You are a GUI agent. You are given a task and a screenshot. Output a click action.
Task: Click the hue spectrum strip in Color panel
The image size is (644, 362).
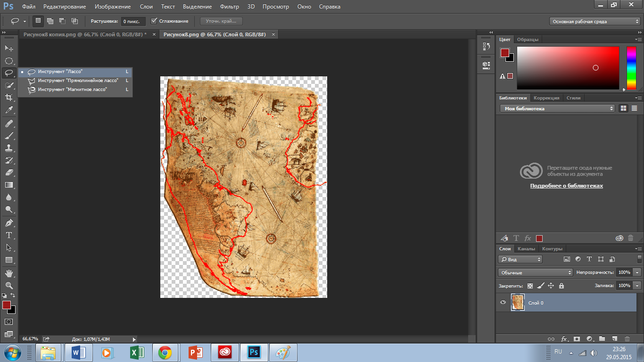click(631, 68)
